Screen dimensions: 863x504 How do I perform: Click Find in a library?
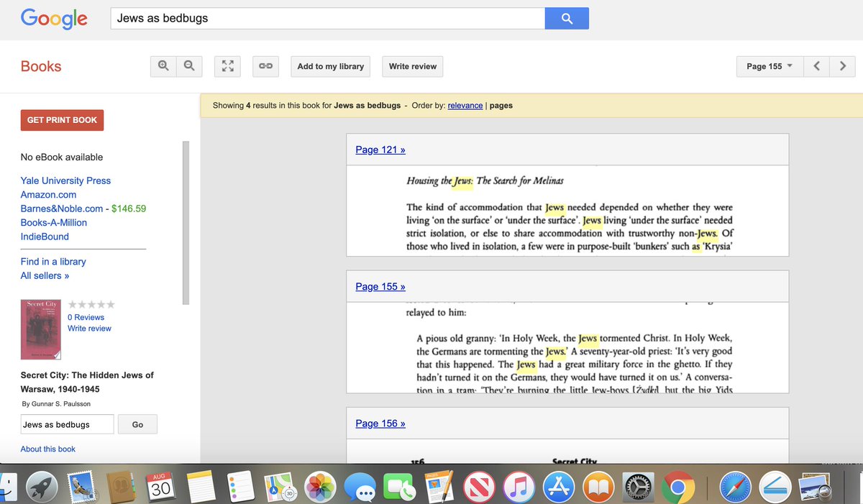53,262
